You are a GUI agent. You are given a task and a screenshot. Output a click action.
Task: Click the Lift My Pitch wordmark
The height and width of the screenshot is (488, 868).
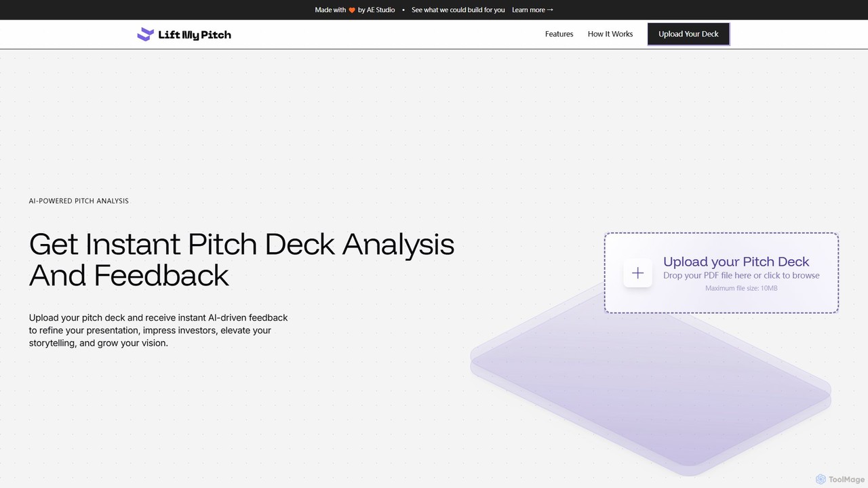tap(195, 35)
